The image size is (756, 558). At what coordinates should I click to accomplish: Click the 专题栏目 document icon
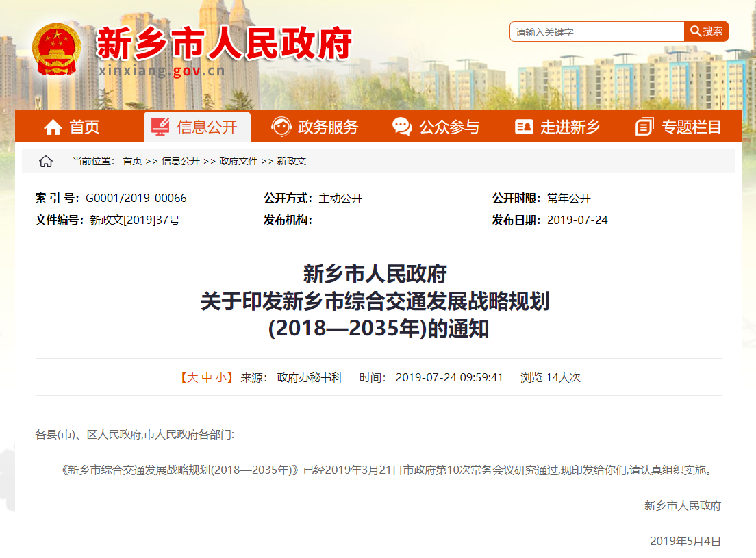[644, 127]
